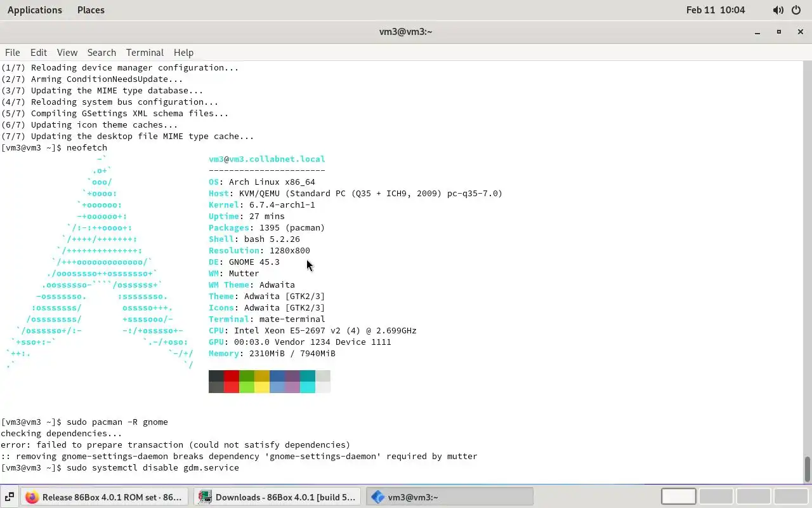This screenshot has width=812, height=508.
Task: Select the vm3@vm3:~ taskbar button
Action: (x=450, y=497)
